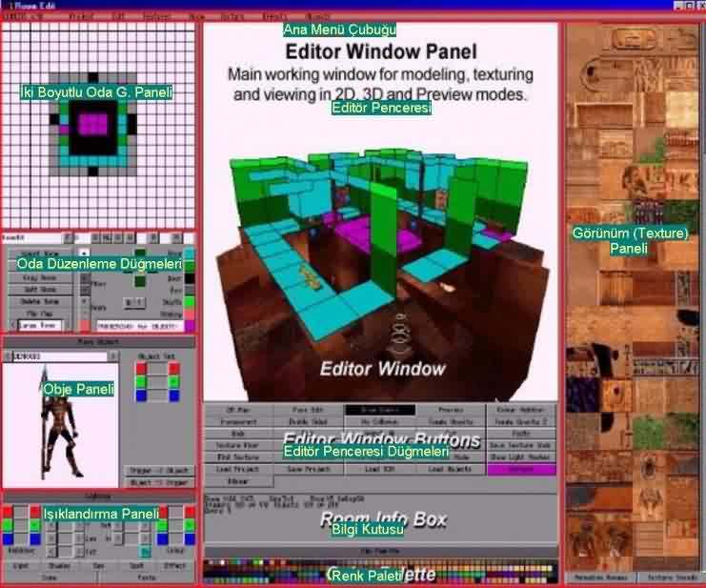
Task: Click the Toggle Opacity 2 button
Action: [521, 422]
